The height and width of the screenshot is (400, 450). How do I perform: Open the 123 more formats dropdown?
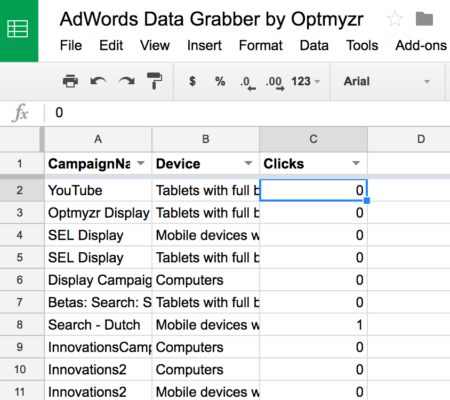(305, 81)
